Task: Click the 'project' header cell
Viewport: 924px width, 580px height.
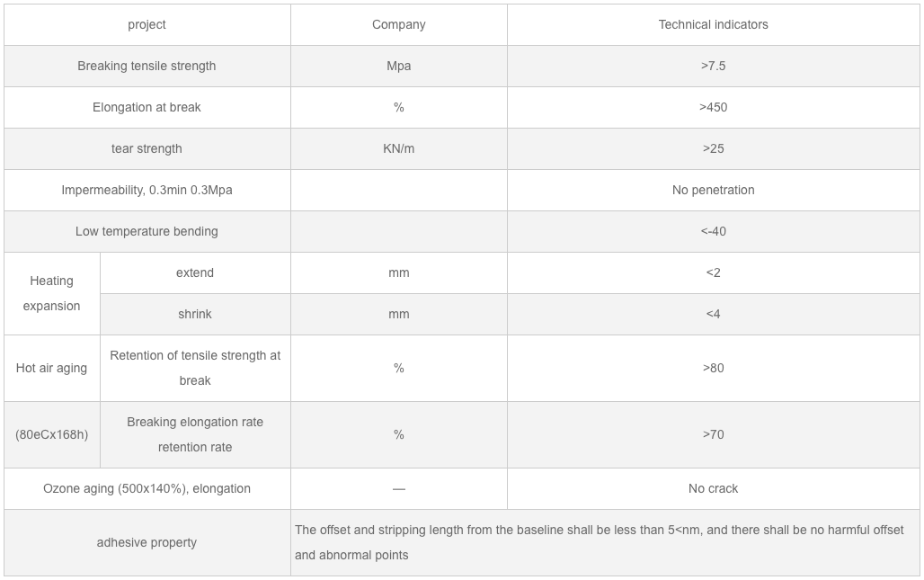Action: pos(147,24)
